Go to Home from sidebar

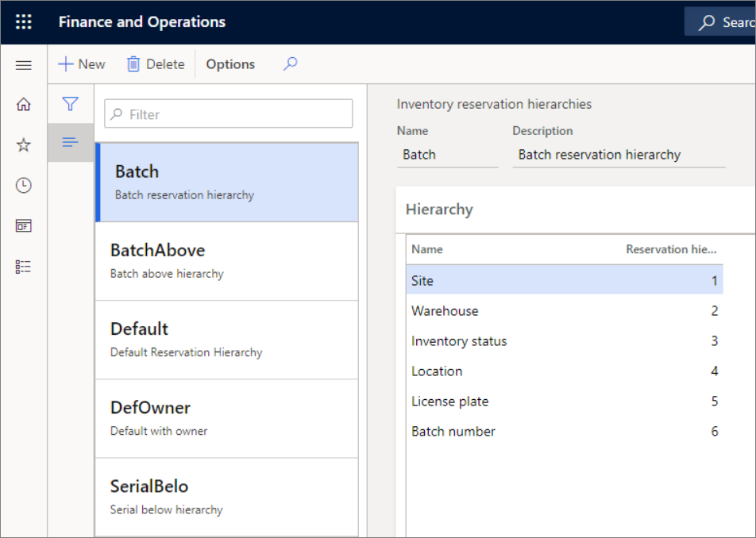24,104
